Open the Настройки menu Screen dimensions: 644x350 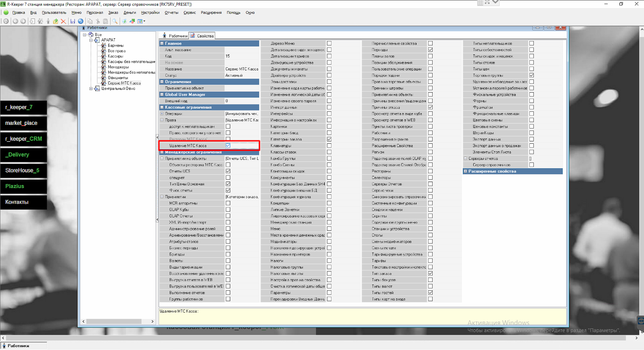pyautogui.click(x=150, y=12)
